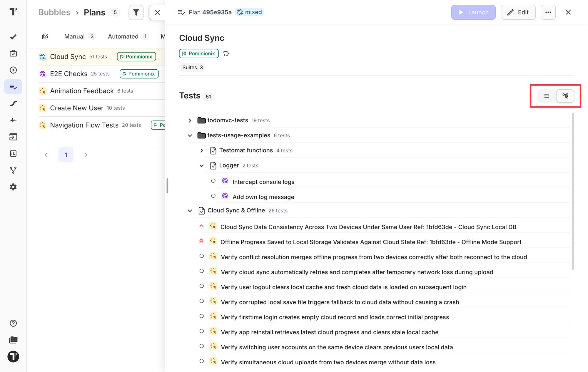Select circle for Intercept console logs
The height and width of the screenshot is (372, 588).
(213, 181)
